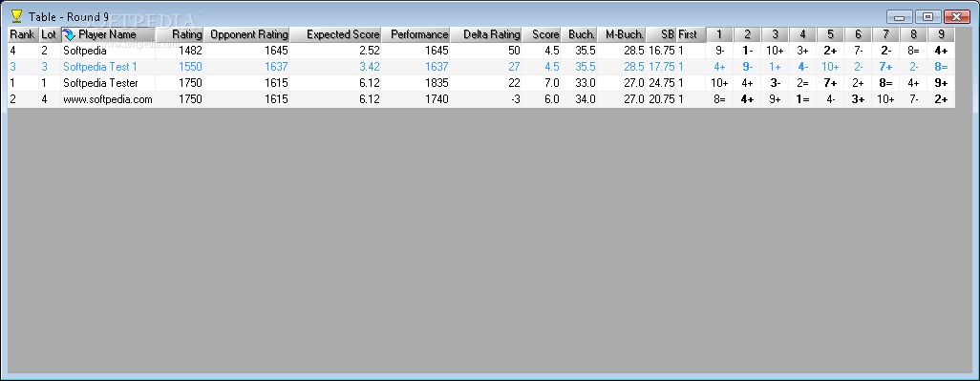
Task: Select the www.softpedia.com player name
Action: pos(108,99)
